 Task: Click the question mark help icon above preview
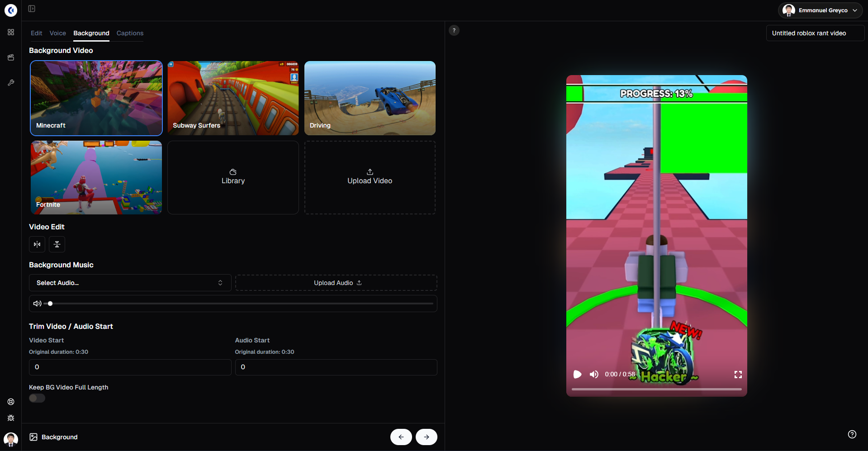point(454,30)
